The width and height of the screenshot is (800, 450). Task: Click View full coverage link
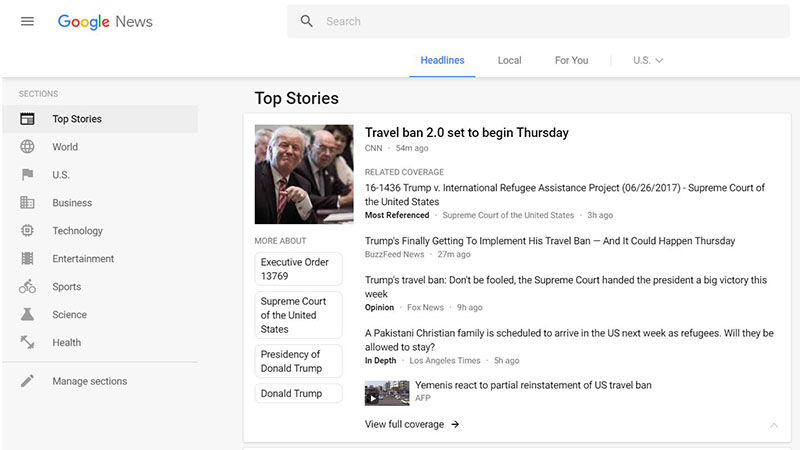click(x=412, y=424)
